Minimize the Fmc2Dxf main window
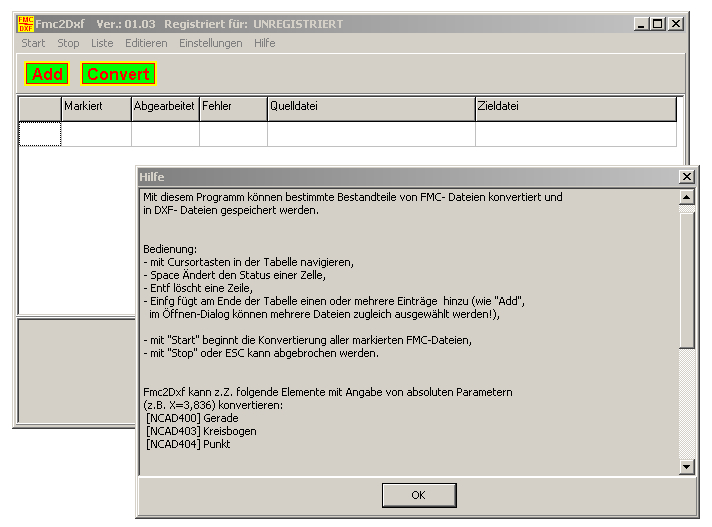This screenshot has height=527, width=712. pos(642,24)
